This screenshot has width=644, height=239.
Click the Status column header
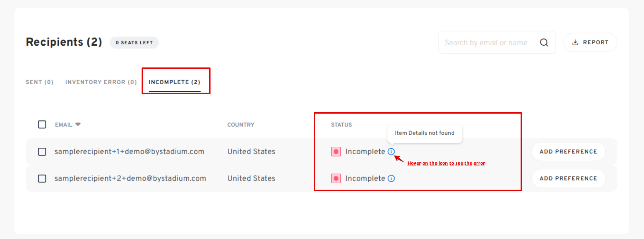tap(341, 125)
